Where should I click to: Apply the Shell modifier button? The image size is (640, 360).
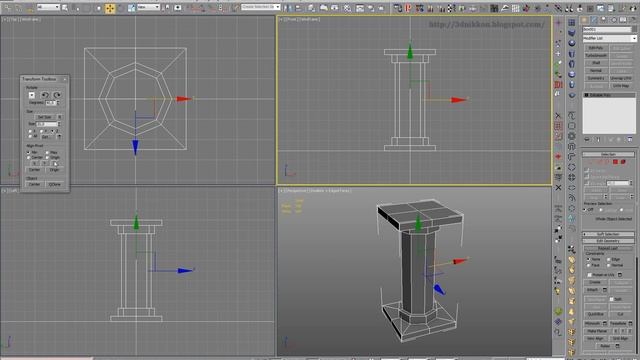click(x=596, y=63)
